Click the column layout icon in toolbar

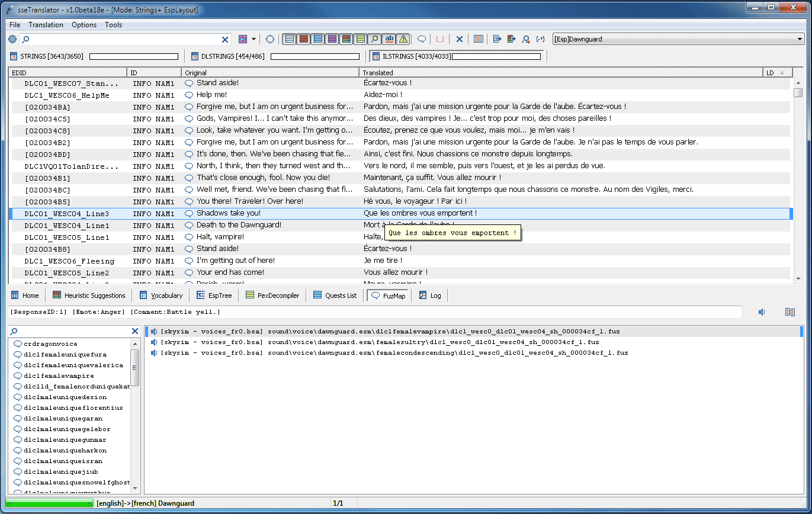point(478,39)
